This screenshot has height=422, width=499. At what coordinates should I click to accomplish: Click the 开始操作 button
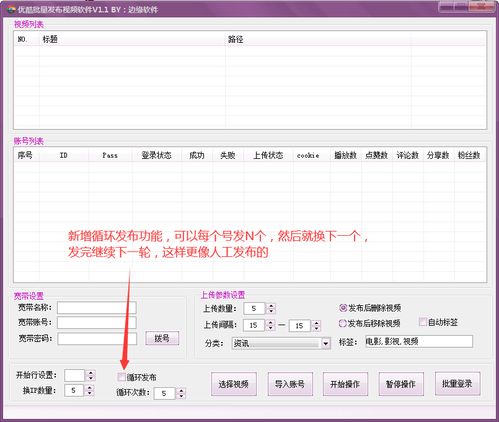point(345,384)
